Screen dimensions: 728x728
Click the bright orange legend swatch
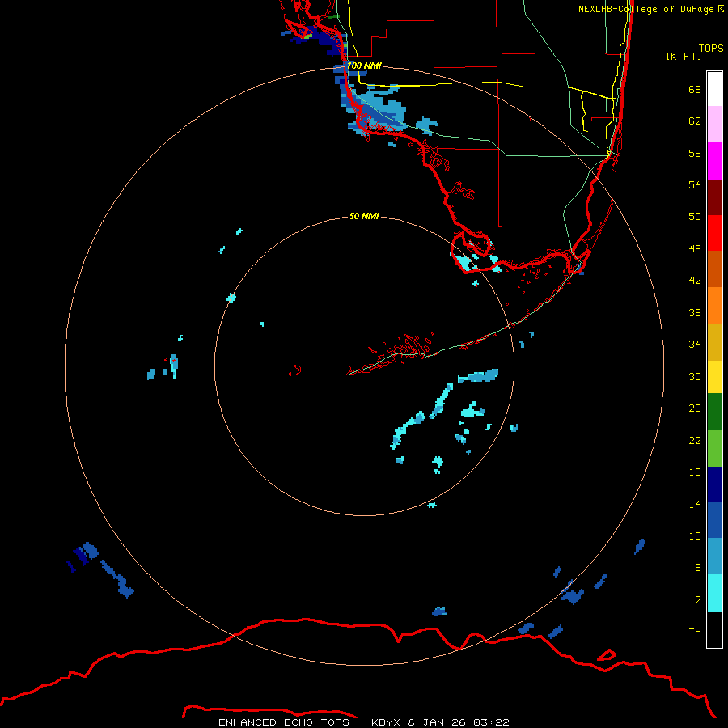[x=714, y=306]
